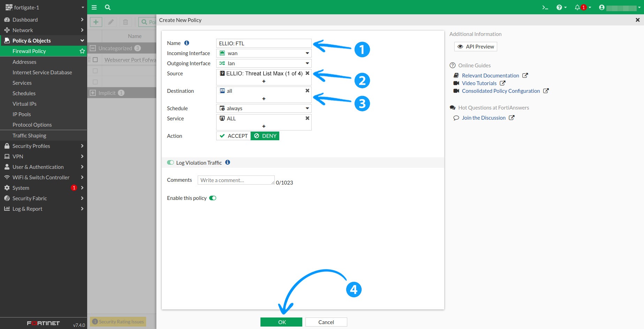Click the Comments text field
644x329 pixels.
click(236, 180)
